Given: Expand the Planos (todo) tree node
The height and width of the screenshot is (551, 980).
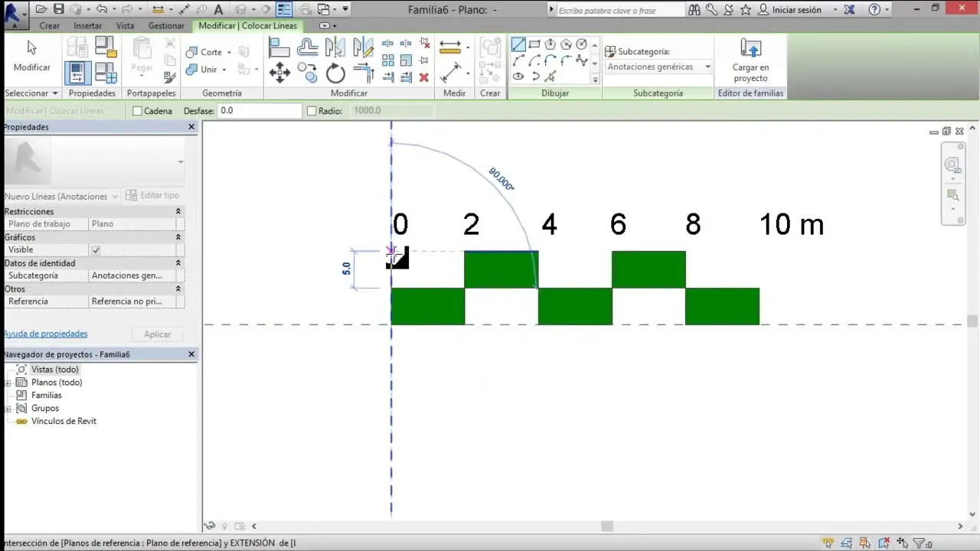Looking at the screenshot, I should tap(8, 383).
